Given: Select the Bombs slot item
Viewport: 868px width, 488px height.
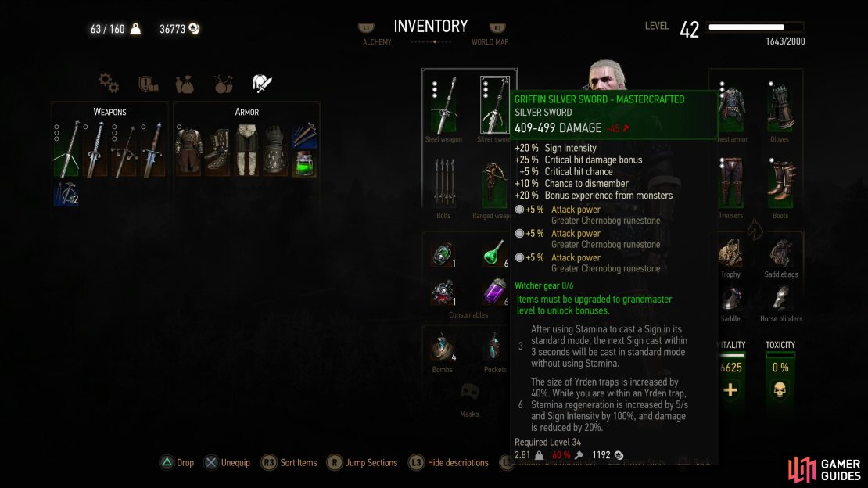Looking at the screenshot, I should 443,347.
